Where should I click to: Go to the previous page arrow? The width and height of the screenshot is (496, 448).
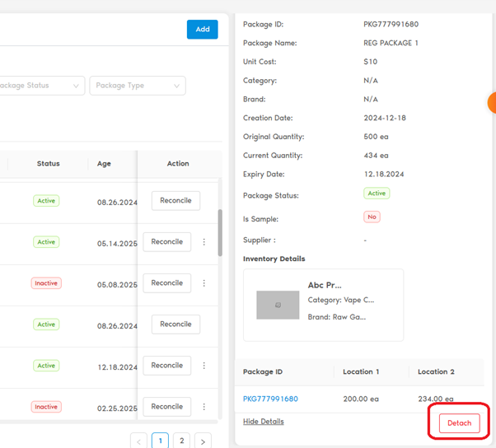click(138, 441)
